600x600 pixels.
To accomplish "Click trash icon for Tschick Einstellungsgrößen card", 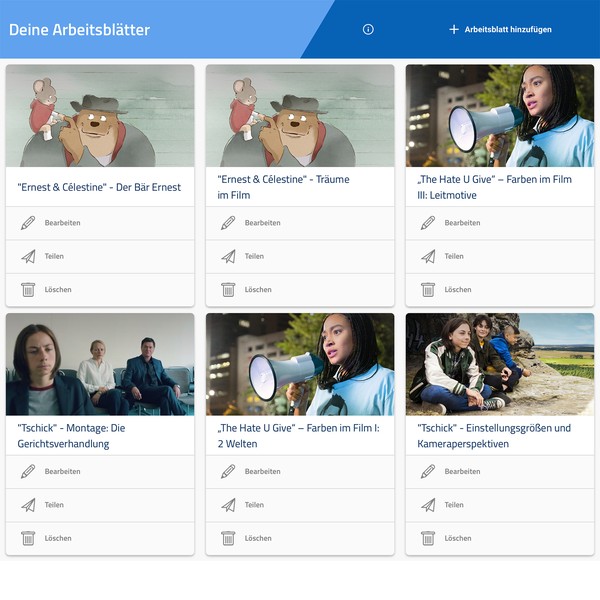I will pyautogui.click(x=428, y=538).
